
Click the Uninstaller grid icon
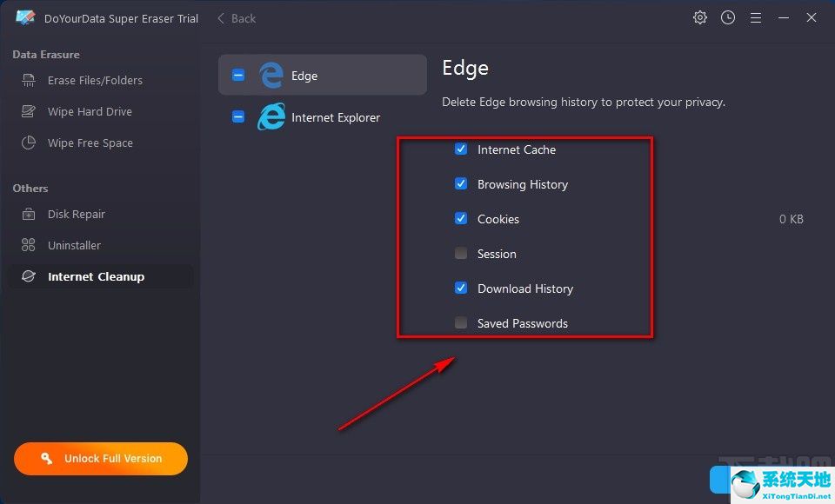[28, 245]
